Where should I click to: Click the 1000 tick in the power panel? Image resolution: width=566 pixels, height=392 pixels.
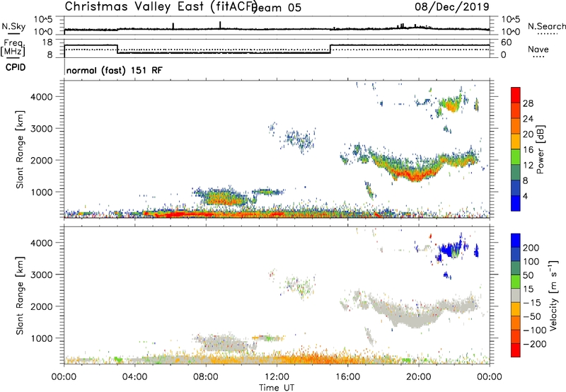[x=41, y=192]
